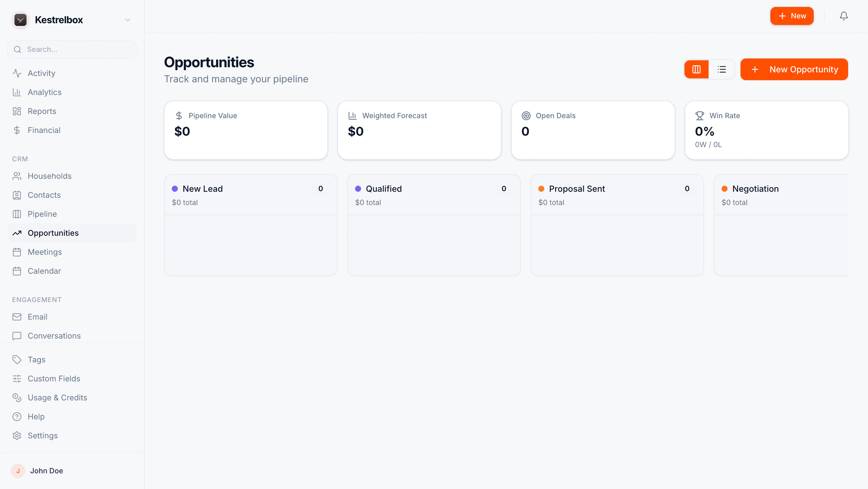Select the Analytics icon in sidebar

coord(17,92)
